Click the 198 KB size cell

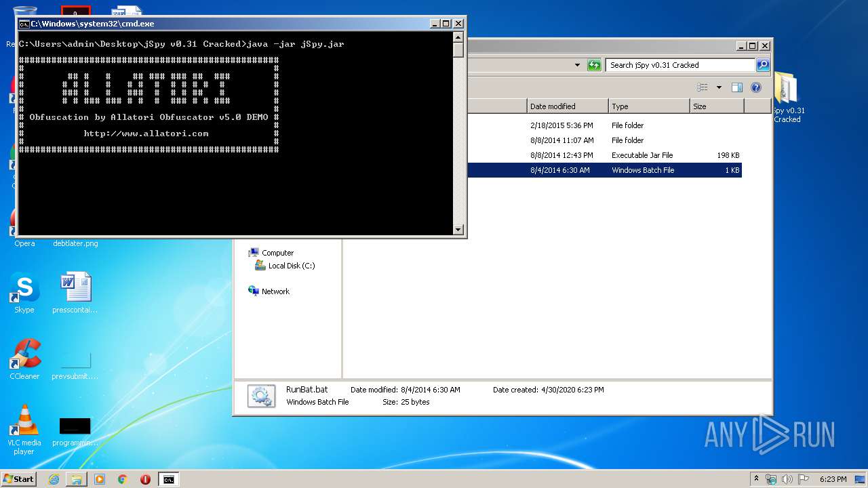[x=728, y=155]
